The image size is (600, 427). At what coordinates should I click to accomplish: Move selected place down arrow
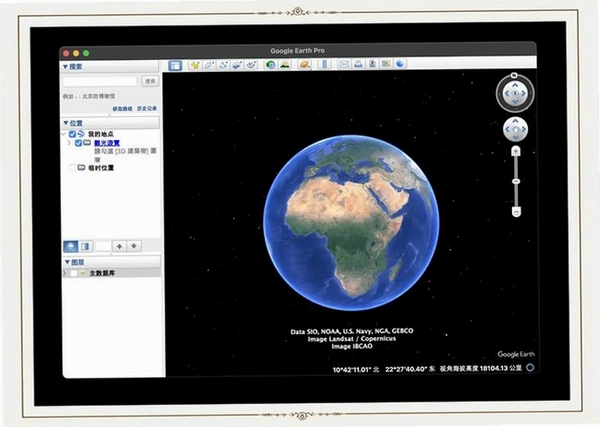[x=134, y=246]
